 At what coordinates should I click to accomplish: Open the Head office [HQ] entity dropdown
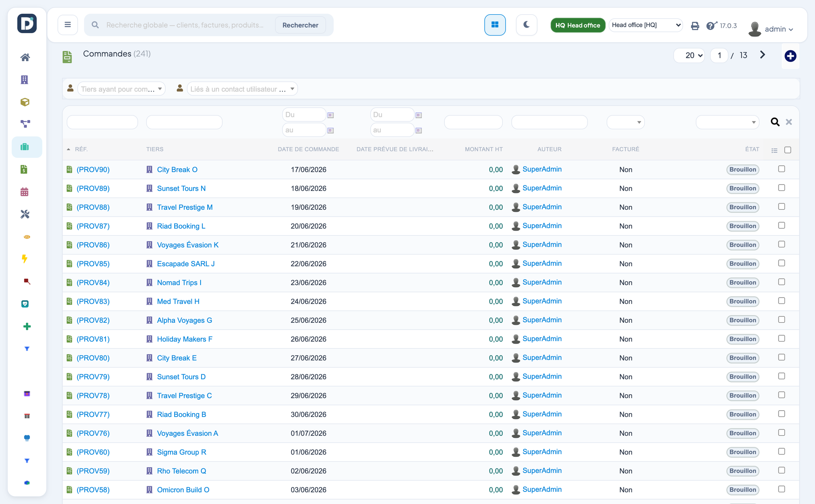pos(645,25)
